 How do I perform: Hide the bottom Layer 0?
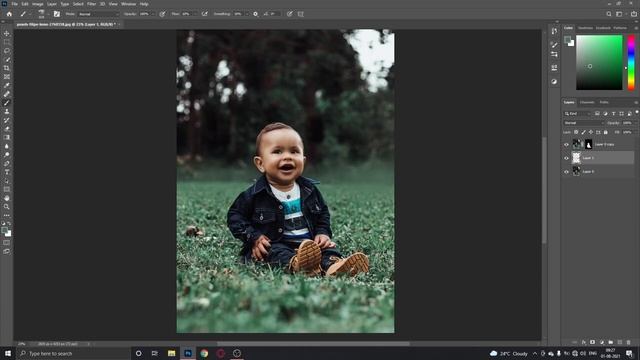[566, 172]
